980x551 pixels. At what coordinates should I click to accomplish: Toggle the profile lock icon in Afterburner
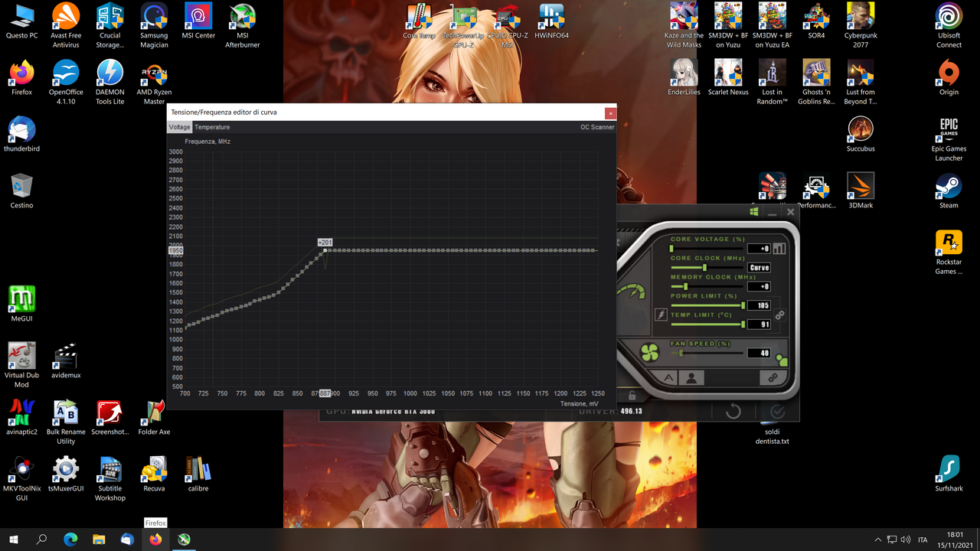(x=632, y=396)
